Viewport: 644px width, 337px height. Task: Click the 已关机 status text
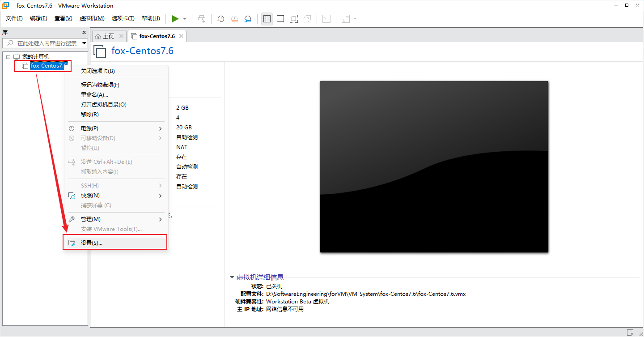[274, 286]
